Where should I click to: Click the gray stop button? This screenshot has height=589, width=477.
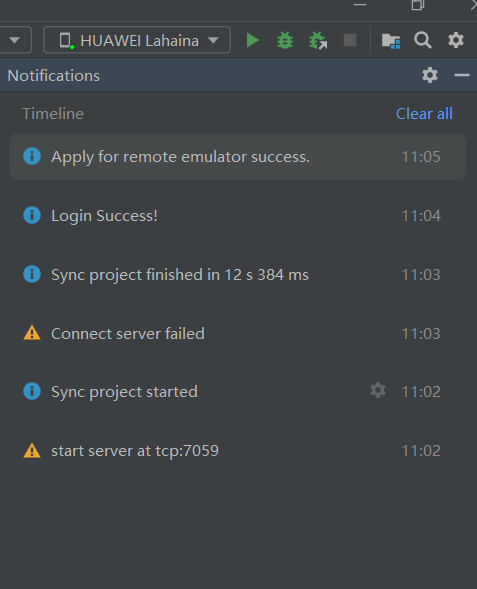coord(350,40)
